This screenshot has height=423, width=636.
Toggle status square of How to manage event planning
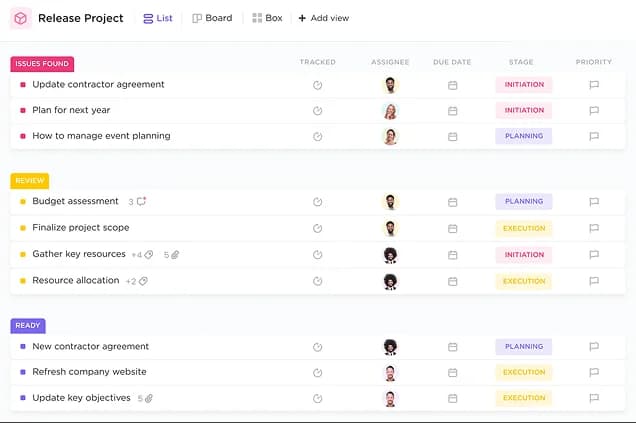point(23,136)
